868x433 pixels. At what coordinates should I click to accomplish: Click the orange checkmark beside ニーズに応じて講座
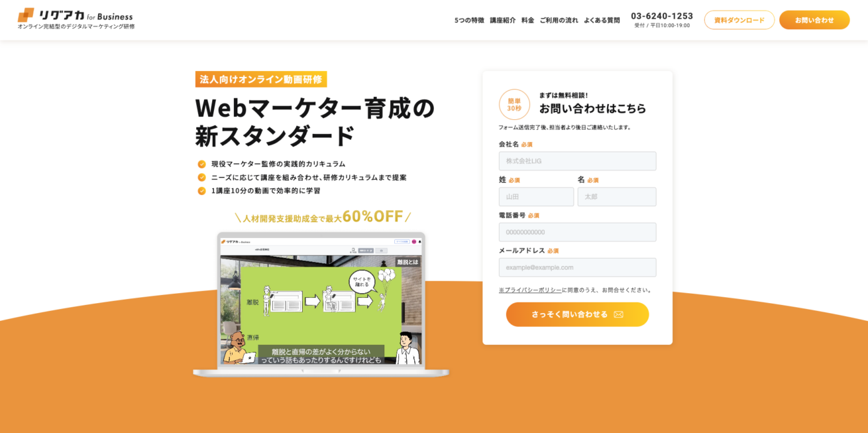pyautogui.click(x=202, y=177)
